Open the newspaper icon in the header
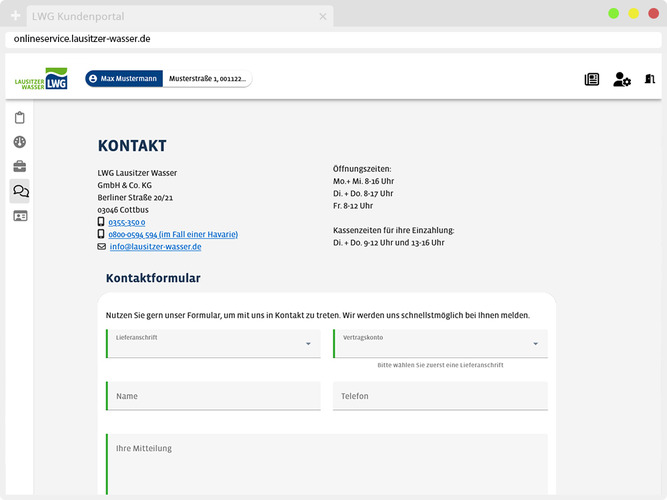The image size is (667, 500). 592,79
